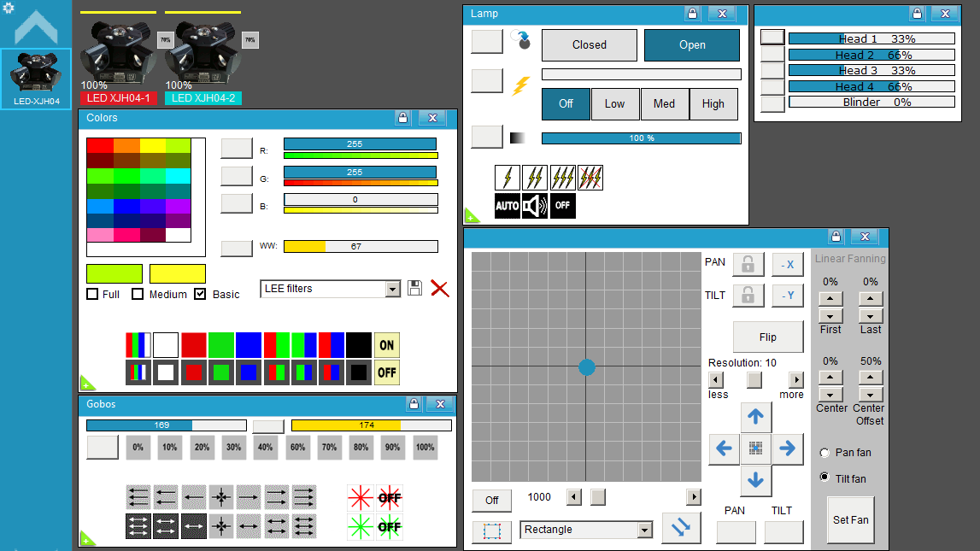This screenshot has height=551, width=980.
Task: Click save filter floppy disk icon
Action: 414,288
